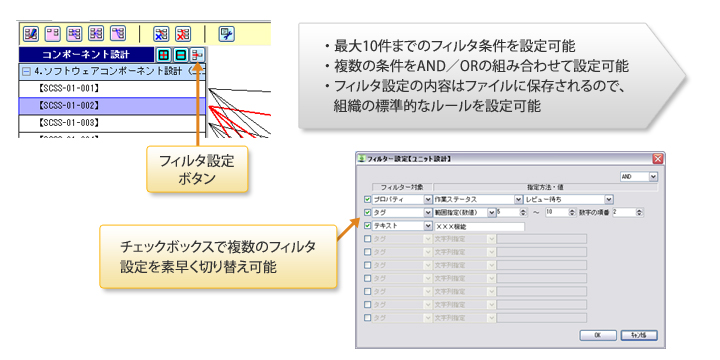720x360 pixels.
Task: Click the pencil edit-links toolbar icon
Action: 31,34
